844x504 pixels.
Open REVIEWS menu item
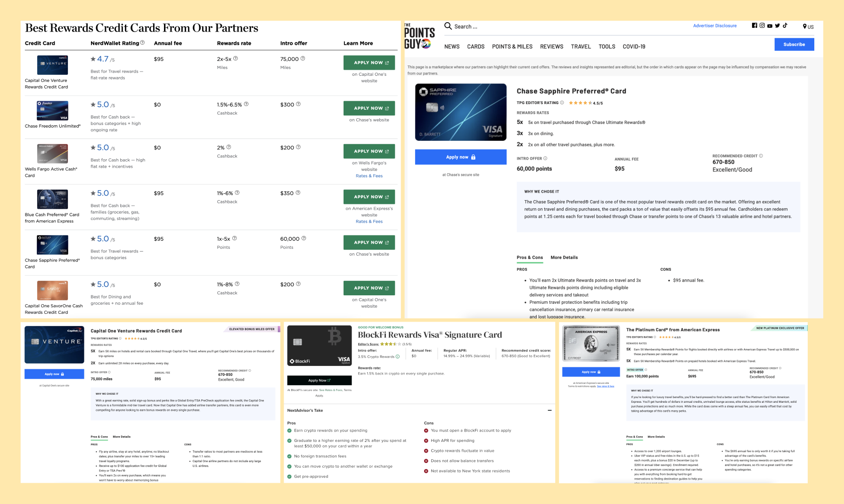(552, 47)
